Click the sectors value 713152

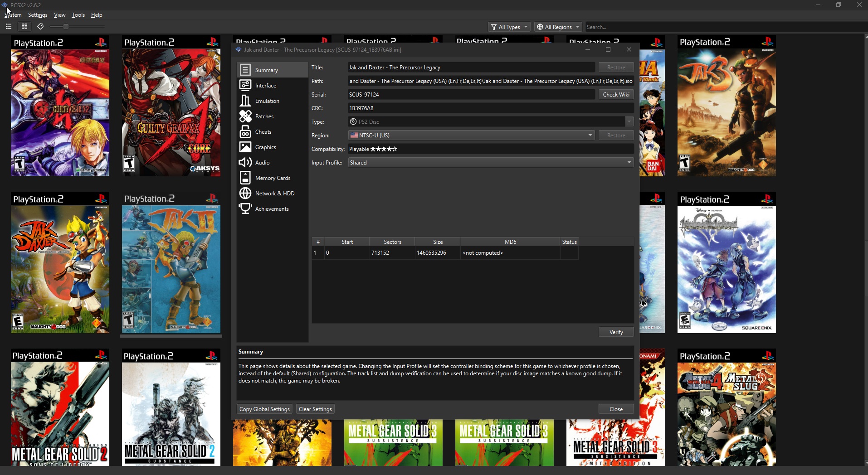click(x=392, y=253)
